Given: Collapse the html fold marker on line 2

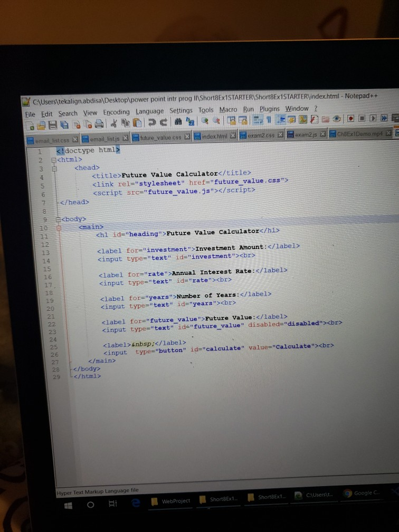Looking at the screenshot, I should coord(53,160).
